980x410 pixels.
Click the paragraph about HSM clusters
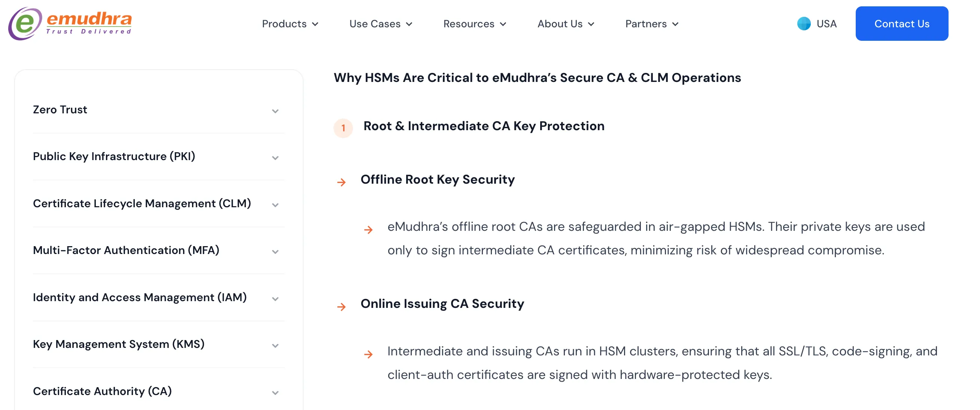pyautogui.click(x=662, y=363)
